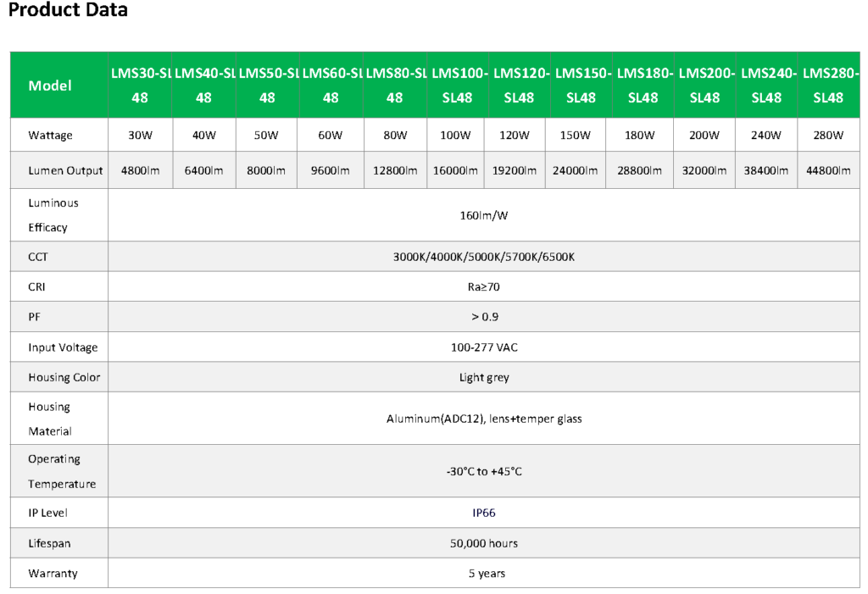The width and height of the screenshot is (868, 594).
Task: Select the Aluminum(ADC12) housing material text
Action: (483, 419)
